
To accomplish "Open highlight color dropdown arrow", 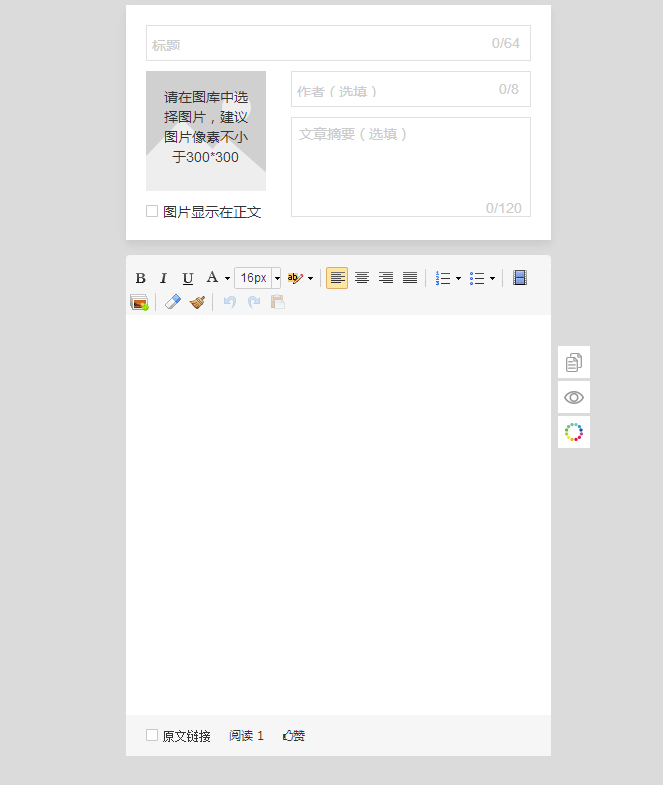I will 310,278.
